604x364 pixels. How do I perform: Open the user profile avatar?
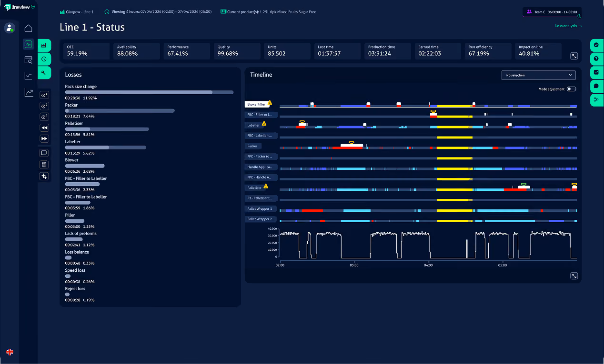10,28
